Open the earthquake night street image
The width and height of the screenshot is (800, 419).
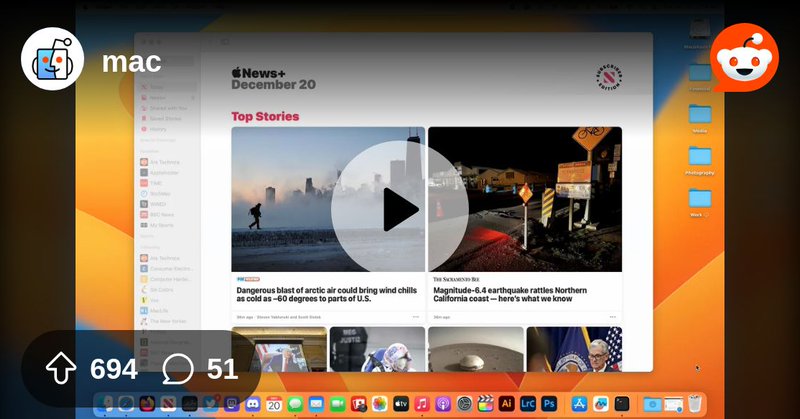click(x=525, y=199)
